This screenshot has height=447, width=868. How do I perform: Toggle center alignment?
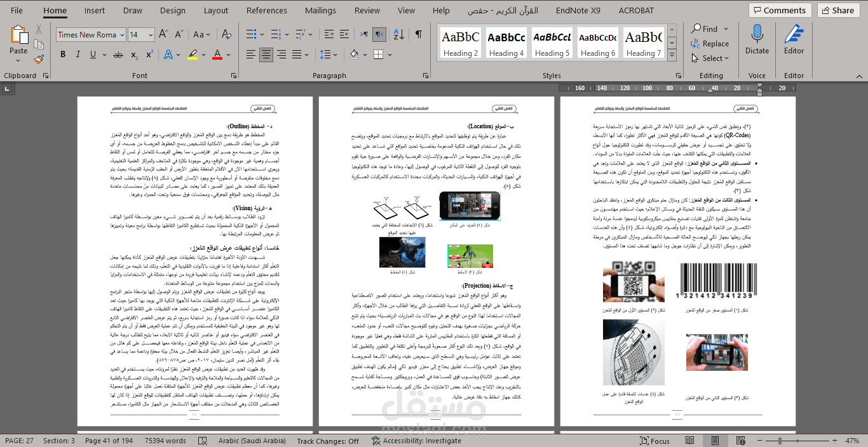266,55
